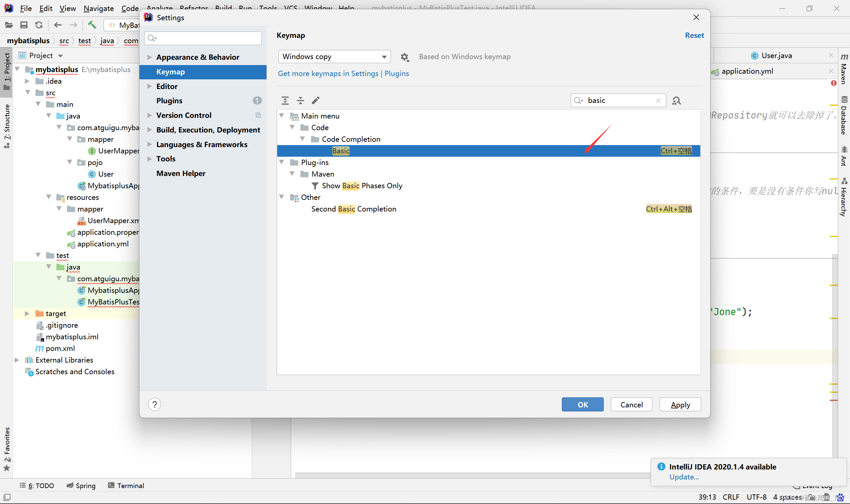Clear the basic search field with X
Image resolution: width=850 pixels, height=504 pixels.
click(x=658, y=101)
